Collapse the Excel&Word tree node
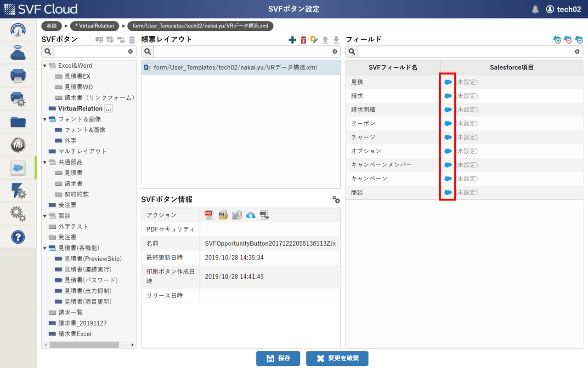The image size is (588, 368). click(x=45, y=66)
